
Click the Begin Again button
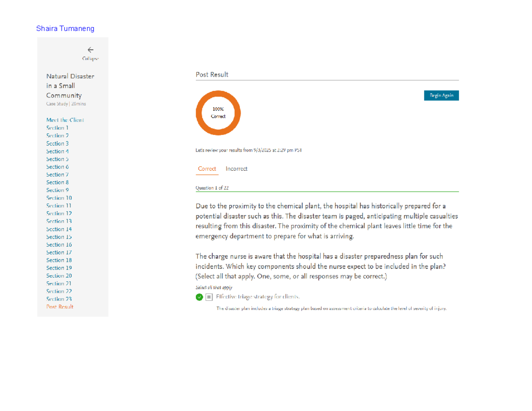coord(441,95)
